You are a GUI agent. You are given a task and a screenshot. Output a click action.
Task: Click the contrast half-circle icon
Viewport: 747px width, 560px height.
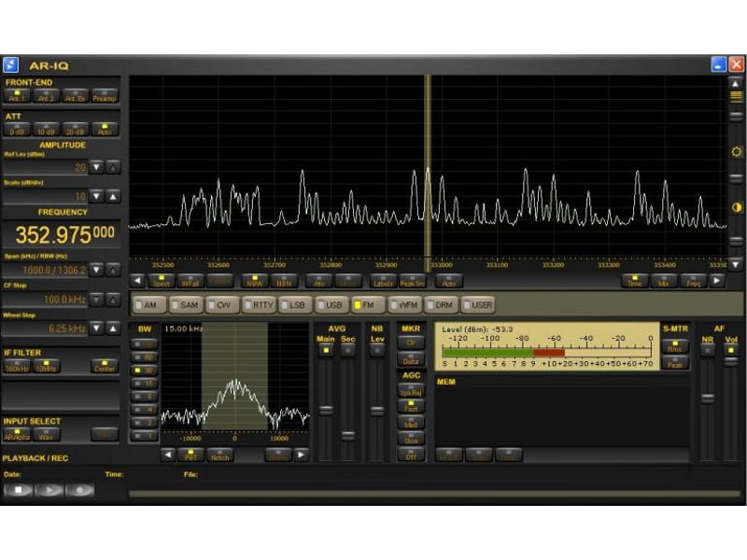coord(736,207)
